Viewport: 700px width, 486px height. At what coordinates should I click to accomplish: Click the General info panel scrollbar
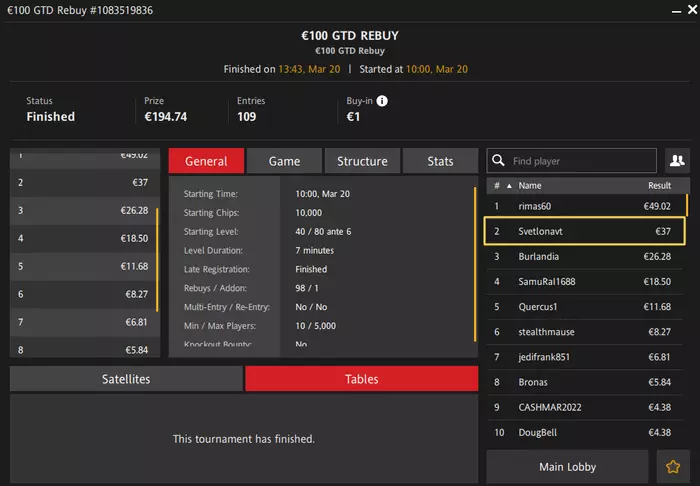[x=475, y=264]
